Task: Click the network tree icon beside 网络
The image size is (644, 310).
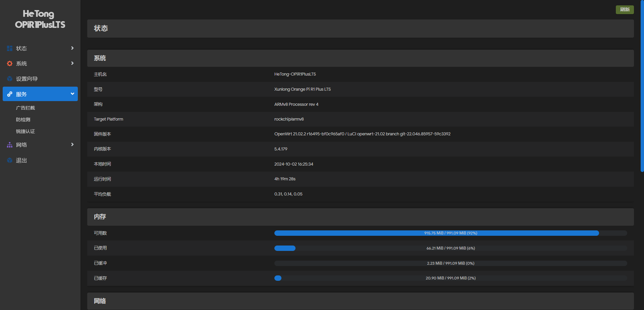Action: tap(10, 145)
